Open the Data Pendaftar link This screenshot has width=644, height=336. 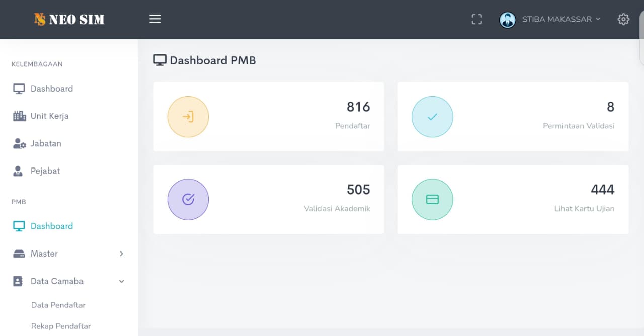pyautogui.click(x=58, y=305)
